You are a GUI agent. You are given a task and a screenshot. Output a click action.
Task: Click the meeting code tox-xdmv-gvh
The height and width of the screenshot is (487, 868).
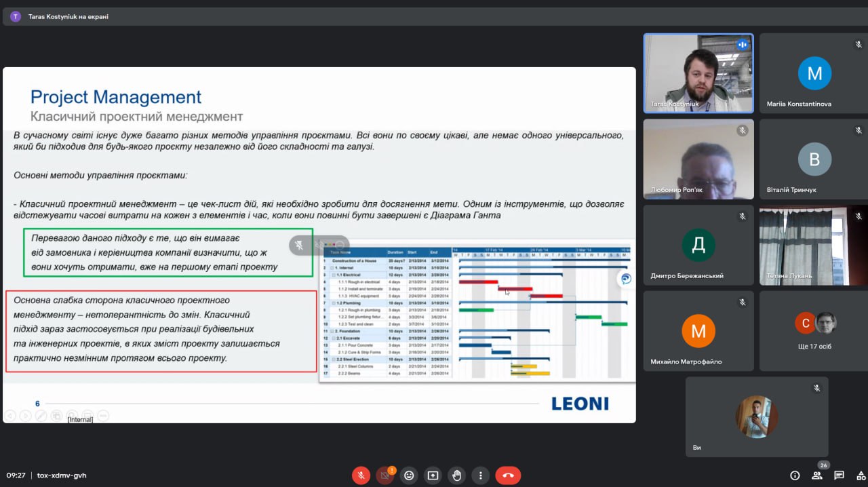click(x=62, y=475)
